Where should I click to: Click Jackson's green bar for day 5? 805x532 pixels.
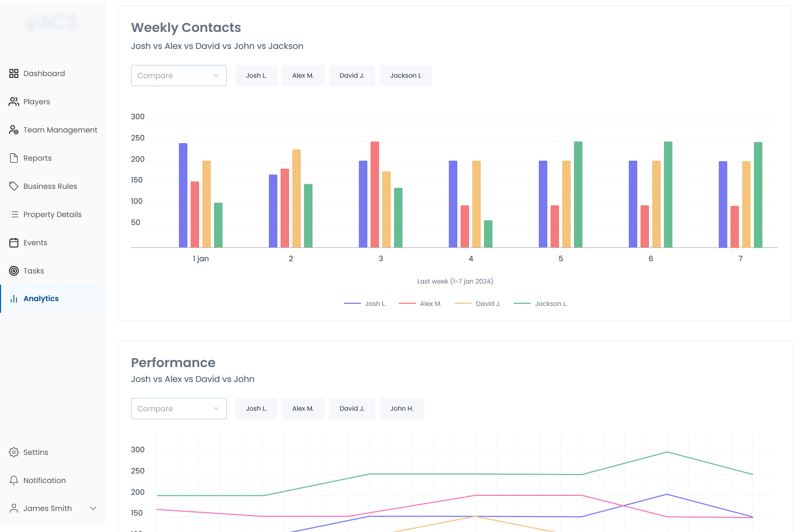click(x=578, y=195)
